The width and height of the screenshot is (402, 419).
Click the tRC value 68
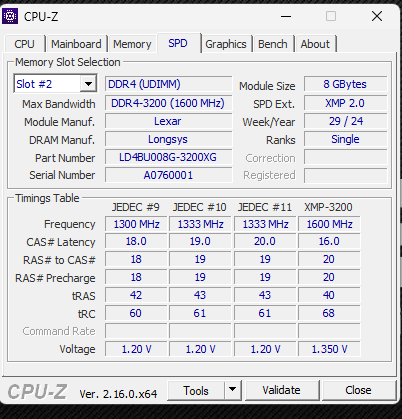[x=329, y=313]
